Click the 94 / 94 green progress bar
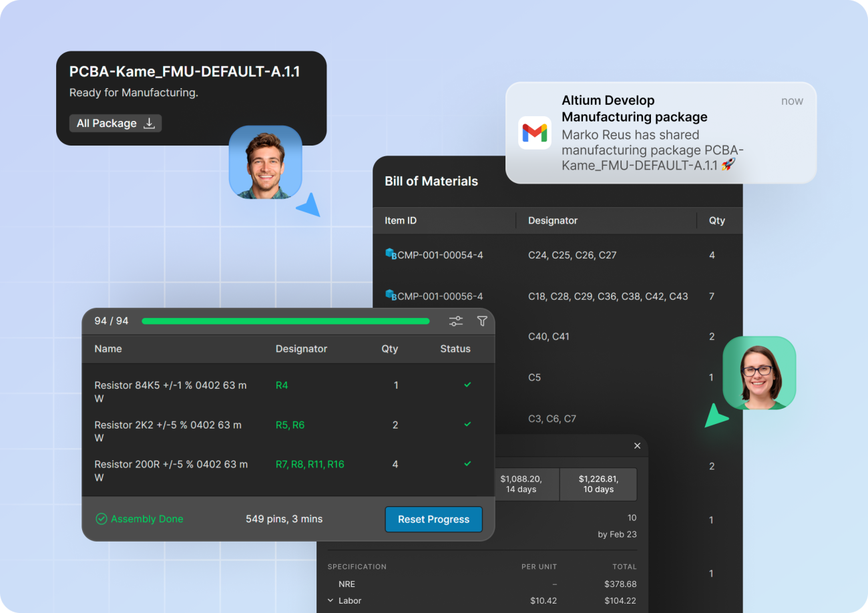 pyautogui.click(x=285, y=321)
